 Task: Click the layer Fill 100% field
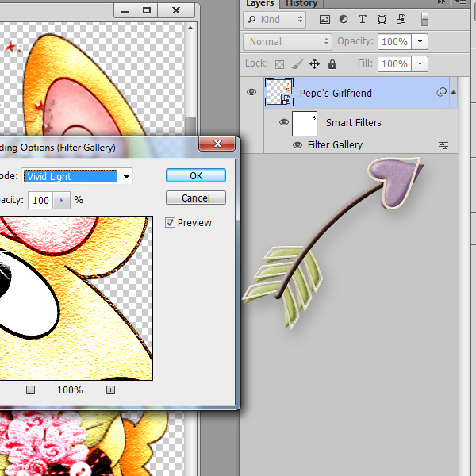click(394, 63)
